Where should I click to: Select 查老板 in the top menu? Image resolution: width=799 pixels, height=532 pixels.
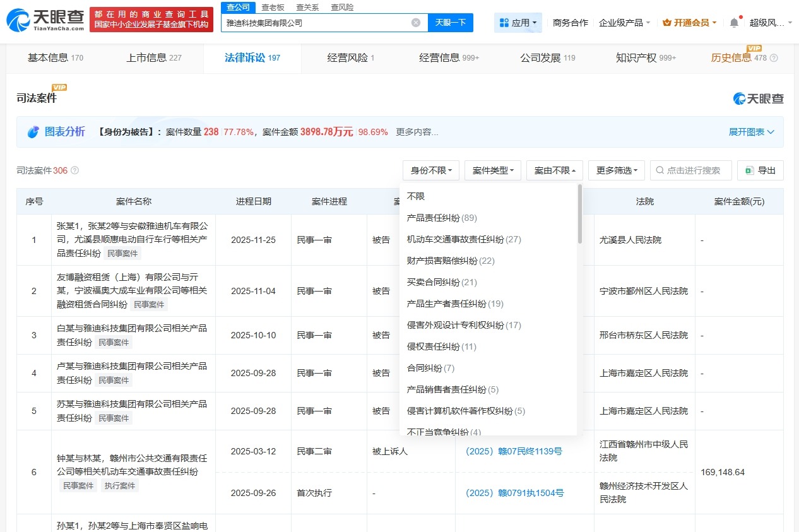pyautogui.click(x=272, y=7)
